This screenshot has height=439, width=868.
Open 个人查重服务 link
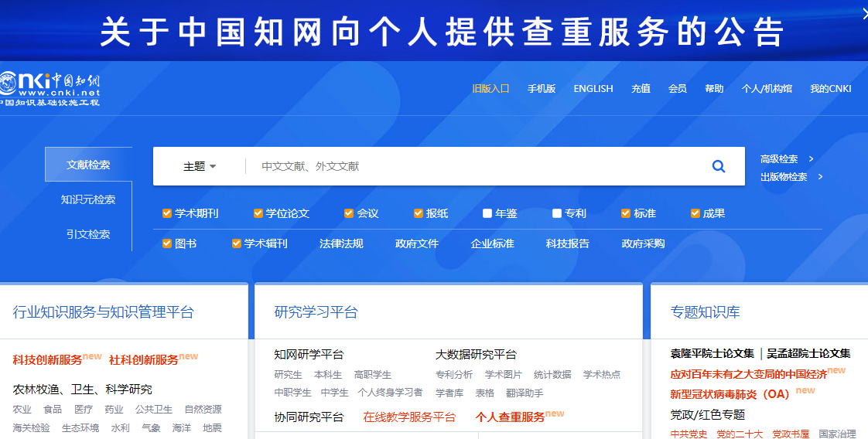510,417
